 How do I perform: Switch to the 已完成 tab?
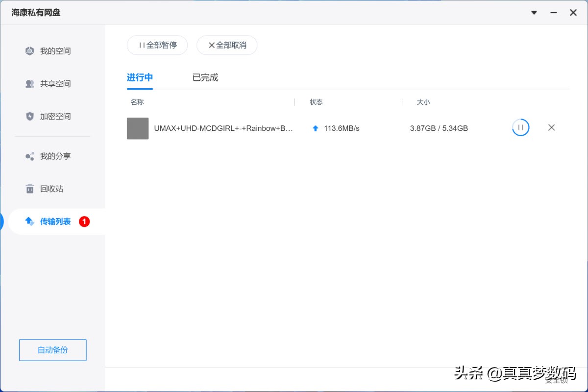[x=205, y=77]
